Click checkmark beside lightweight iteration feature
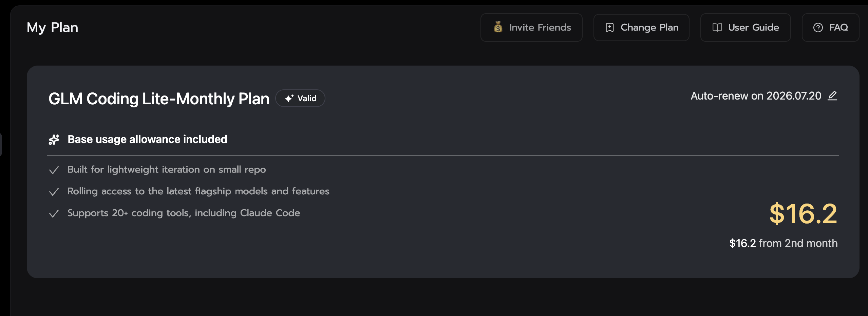868x316 pixels. coord(54,170)
